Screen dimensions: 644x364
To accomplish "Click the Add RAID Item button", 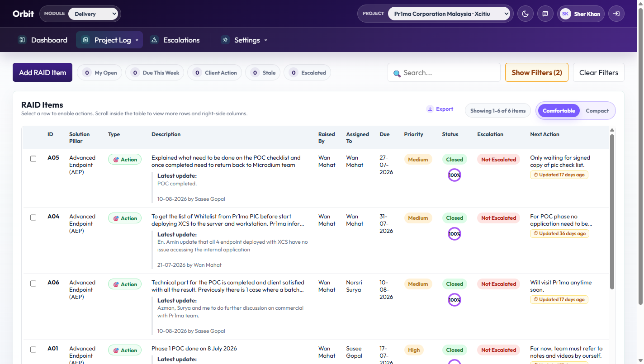I will [43, 72].
